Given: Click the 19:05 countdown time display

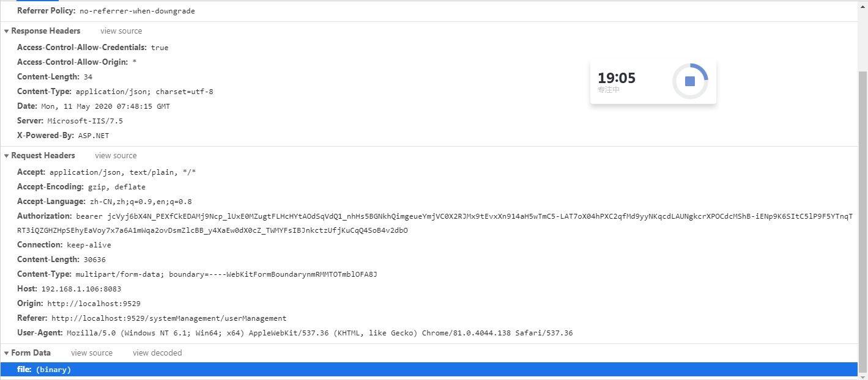Looking at the screenshot, I should point(617,78).
